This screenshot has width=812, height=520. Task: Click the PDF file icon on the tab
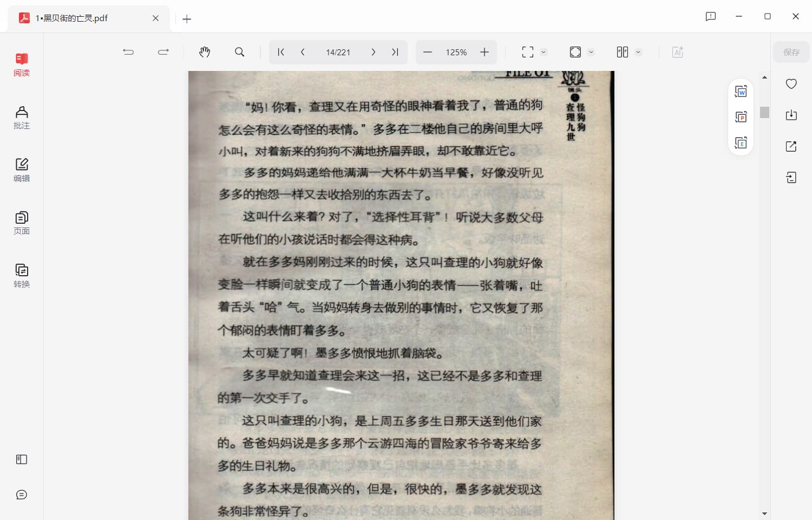tap(24, 18)
